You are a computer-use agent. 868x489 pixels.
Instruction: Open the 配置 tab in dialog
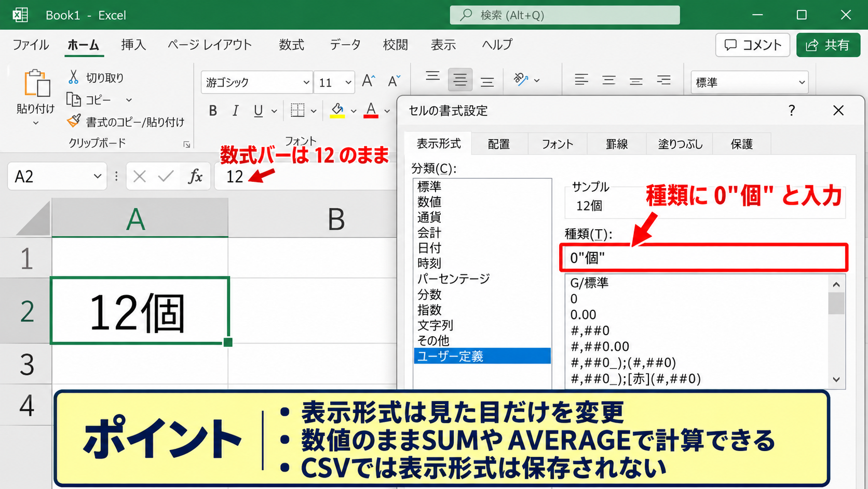click(499, 144)
